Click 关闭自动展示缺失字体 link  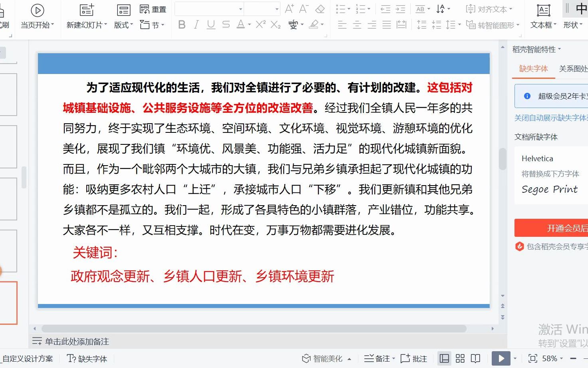pos(551,118)
